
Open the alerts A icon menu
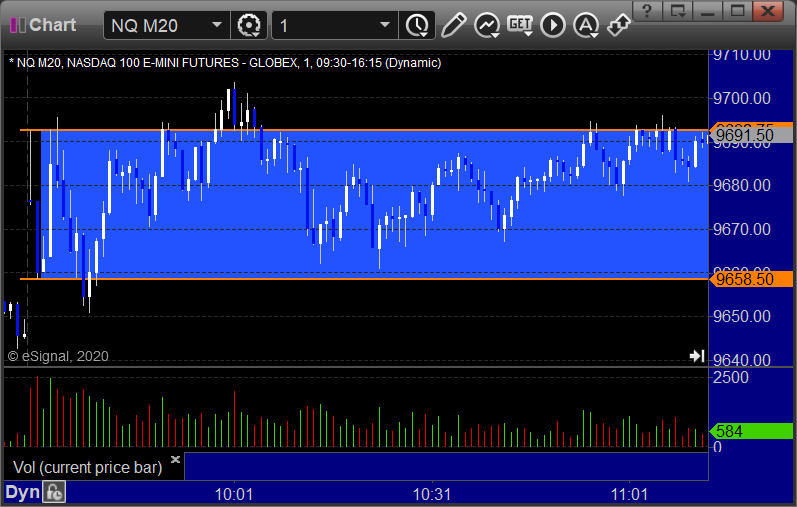pyautogui.click(x=586, y=25)
